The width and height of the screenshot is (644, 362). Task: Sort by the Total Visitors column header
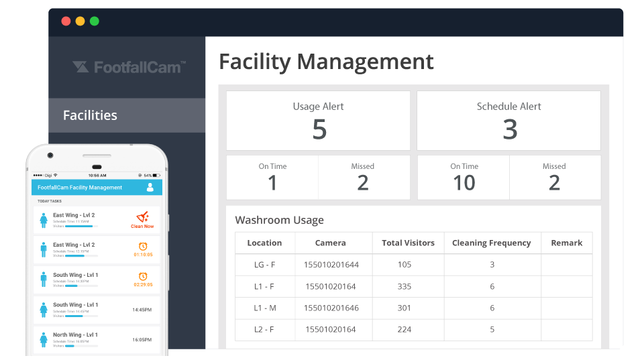(408, 243)
